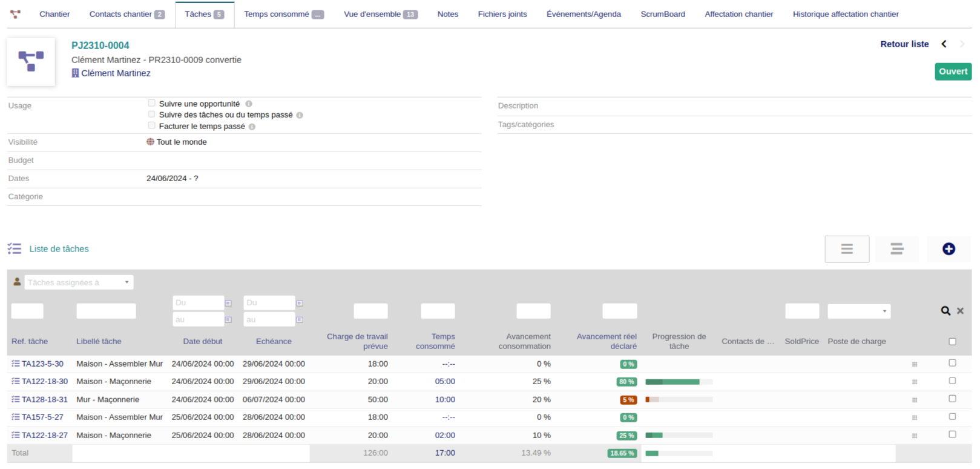Image resolution: width=980 pixels, height=469 pixels.
Task: Switch to Vue d'ensemble tab
Action: coord(381,14)
